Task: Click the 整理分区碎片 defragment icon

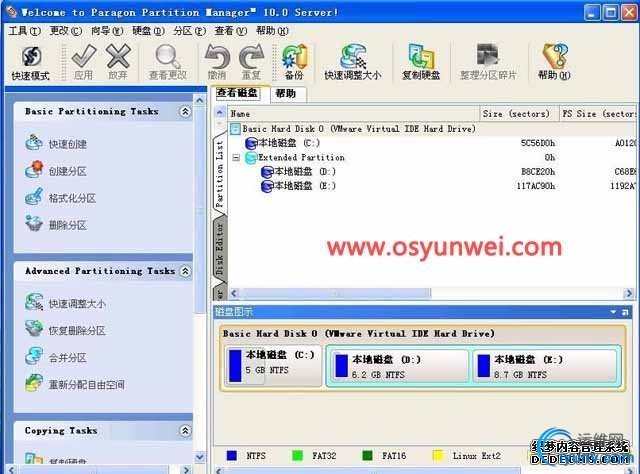Action: (488, 55)
